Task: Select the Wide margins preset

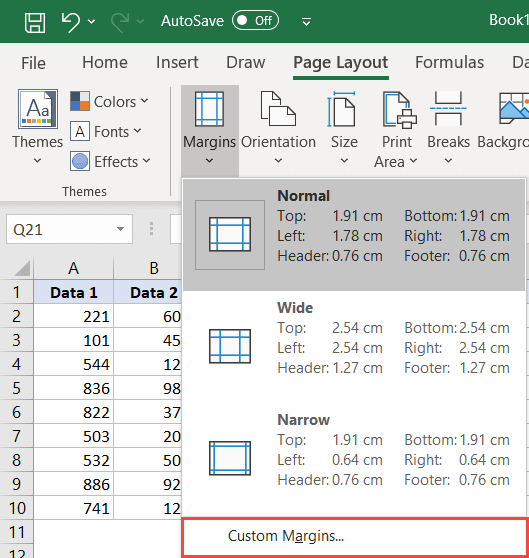Action: [x=354, y=347]
